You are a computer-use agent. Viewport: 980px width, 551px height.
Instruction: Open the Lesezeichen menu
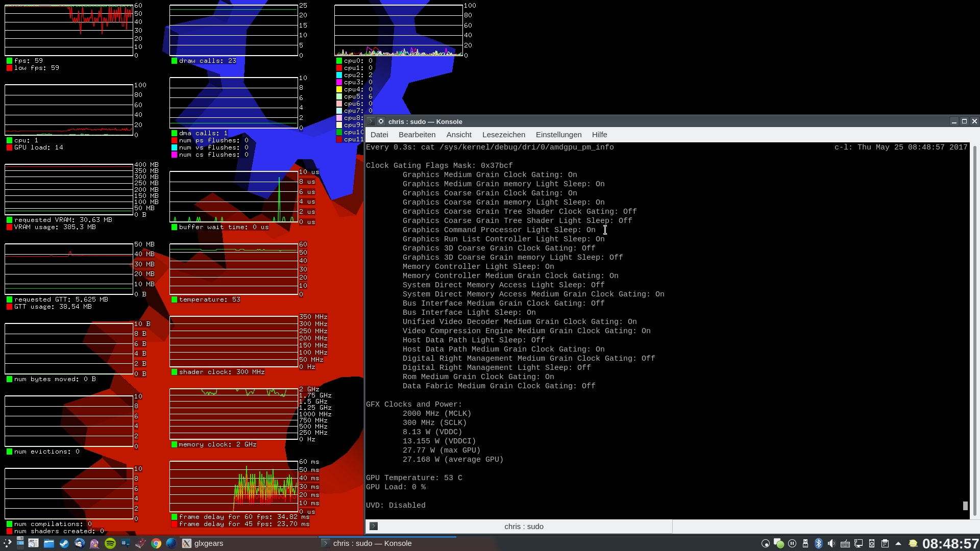pos(503,135)
